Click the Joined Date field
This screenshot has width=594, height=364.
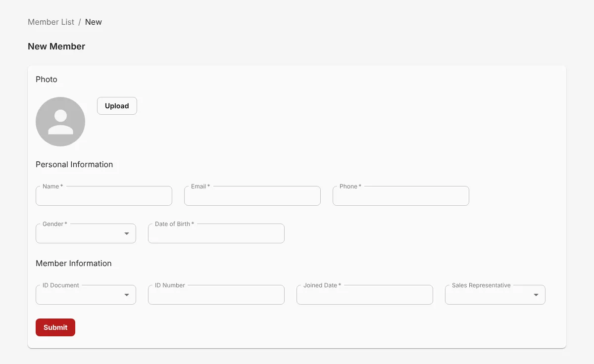click(365, 295)
